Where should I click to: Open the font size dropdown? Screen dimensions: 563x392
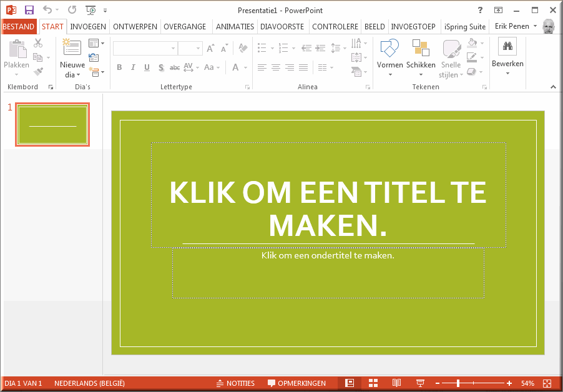point(198,49)
